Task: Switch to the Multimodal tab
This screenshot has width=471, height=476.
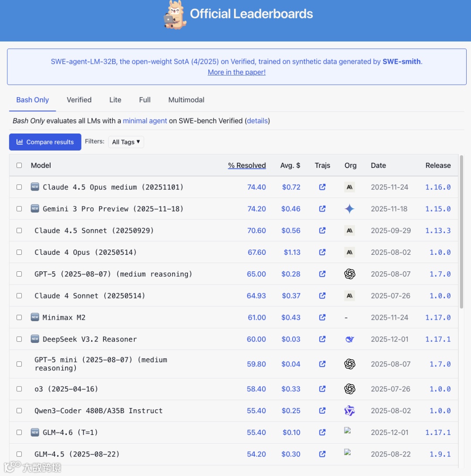Action: [186, 100]
